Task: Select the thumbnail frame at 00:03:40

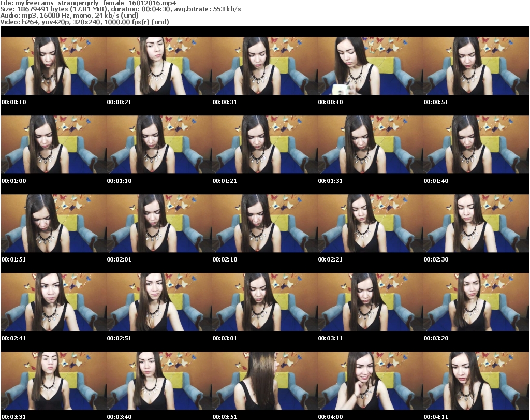Action: [x=159, y=381]
